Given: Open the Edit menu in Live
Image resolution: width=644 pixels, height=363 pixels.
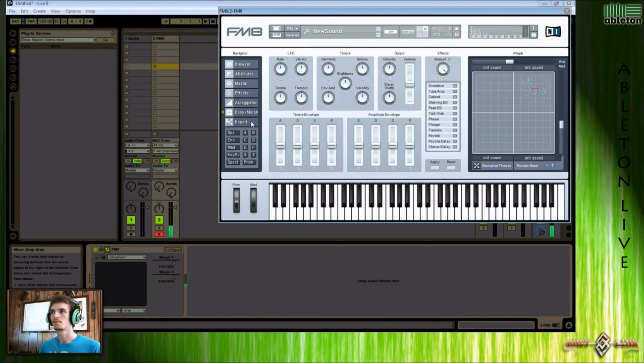Looking at the screenshot, I should point(24,11).
